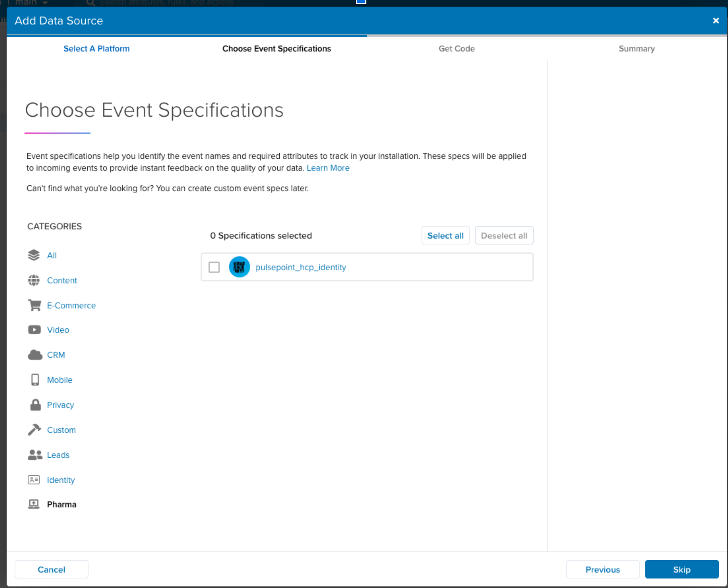The width and height of the screenshot is (728, 588).
Task: Click the Custom hammer icon
Action: pyautogui.click(x=34, y=430)
